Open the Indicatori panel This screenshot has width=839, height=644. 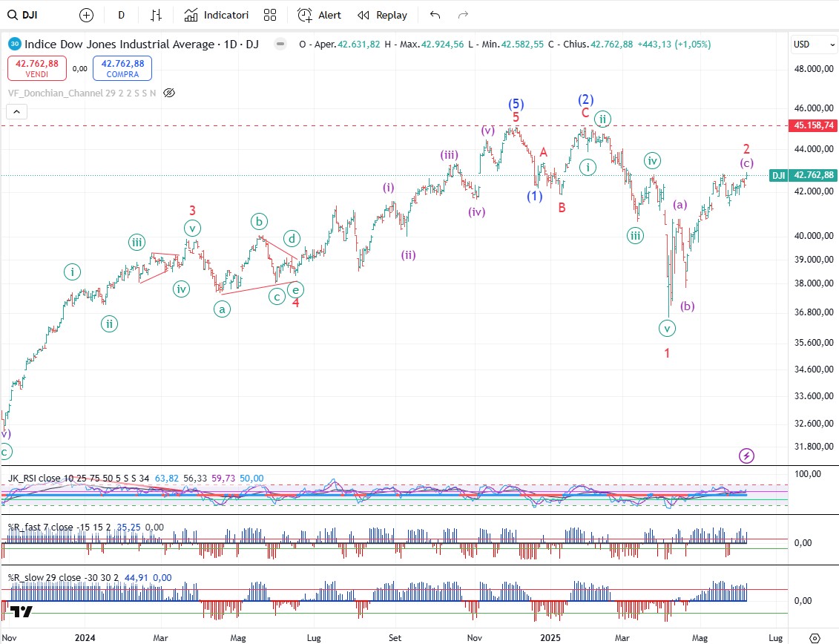click(216, 15)
